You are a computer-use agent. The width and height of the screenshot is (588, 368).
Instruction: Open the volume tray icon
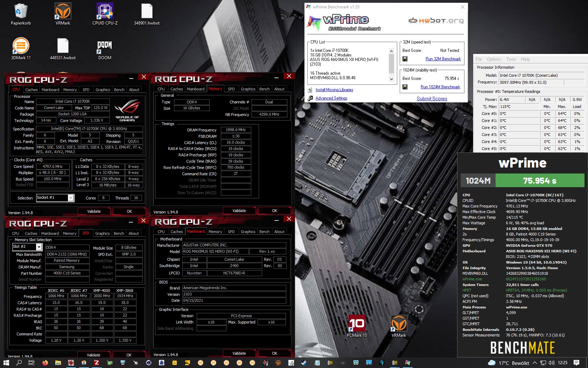(x=551, y=363)
